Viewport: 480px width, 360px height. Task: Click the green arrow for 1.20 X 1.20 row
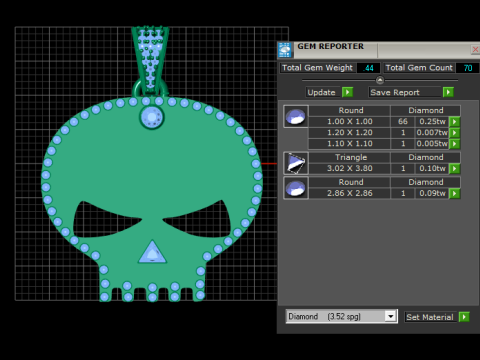tap(455, 133)
